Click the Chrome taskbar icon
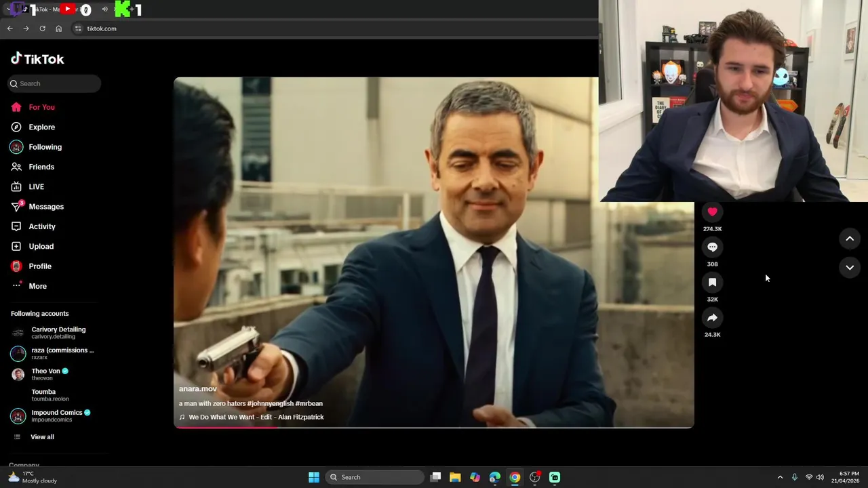 click(515, 477)
